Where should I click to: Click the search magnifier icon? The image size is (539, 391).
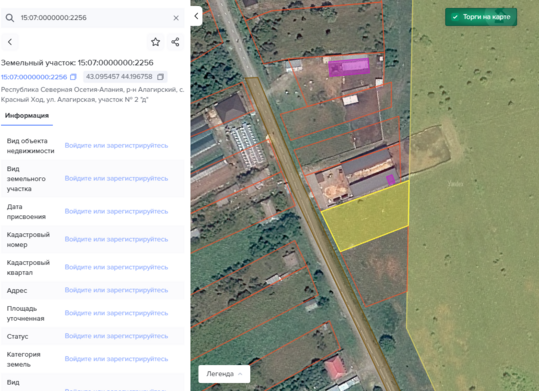click(10, 18)
